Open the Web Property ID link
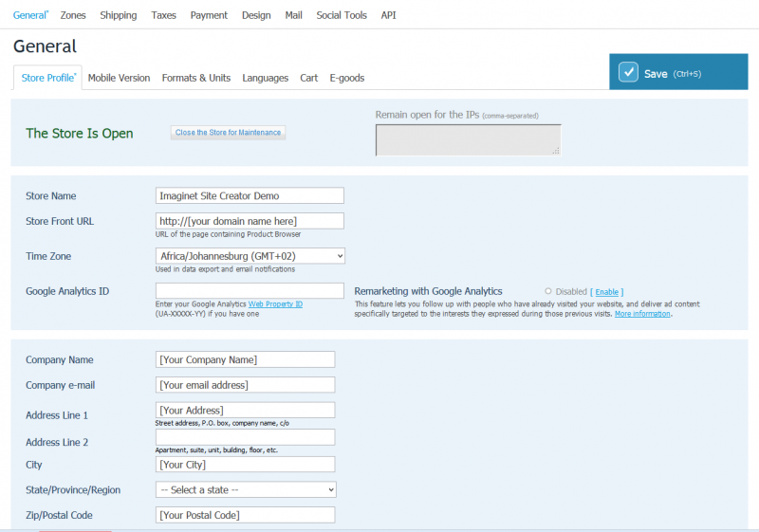This screenshot has height=532, width=759. [x=275, y=304]
